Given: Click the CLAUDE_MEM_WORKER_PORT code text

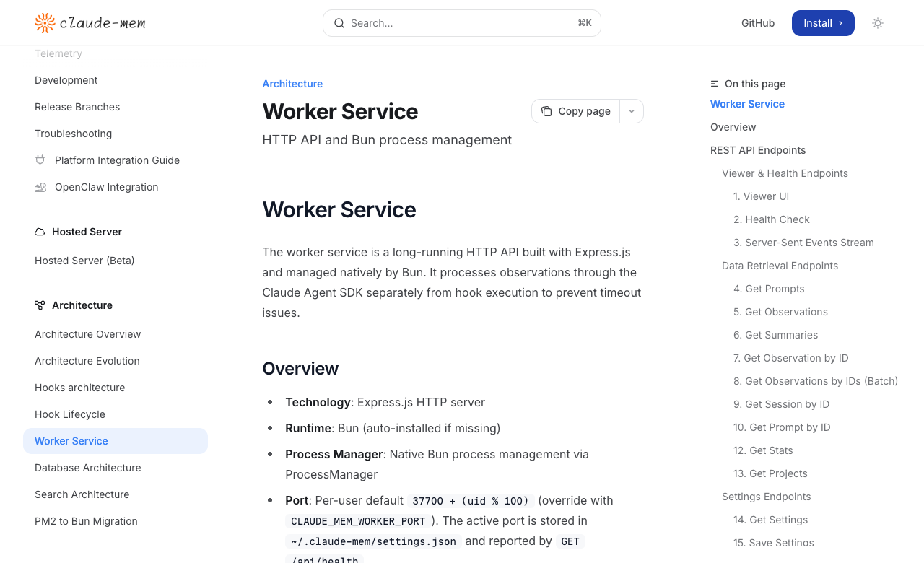Looking at the screenshot, I should (358, 521).
